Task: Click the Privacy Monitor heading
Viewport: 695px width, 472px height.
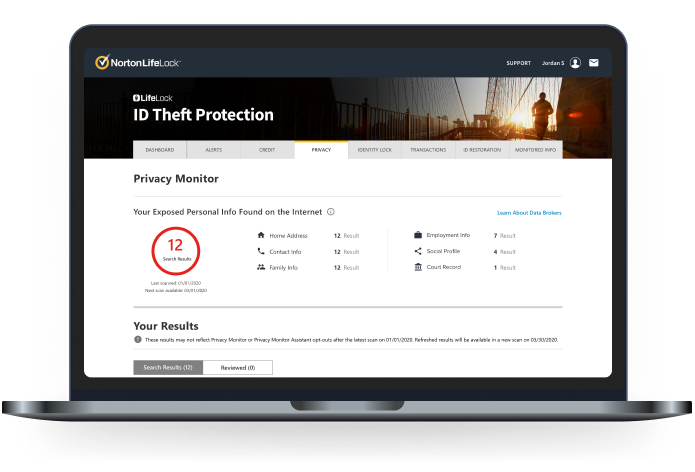Action: (x=176, y=179)
